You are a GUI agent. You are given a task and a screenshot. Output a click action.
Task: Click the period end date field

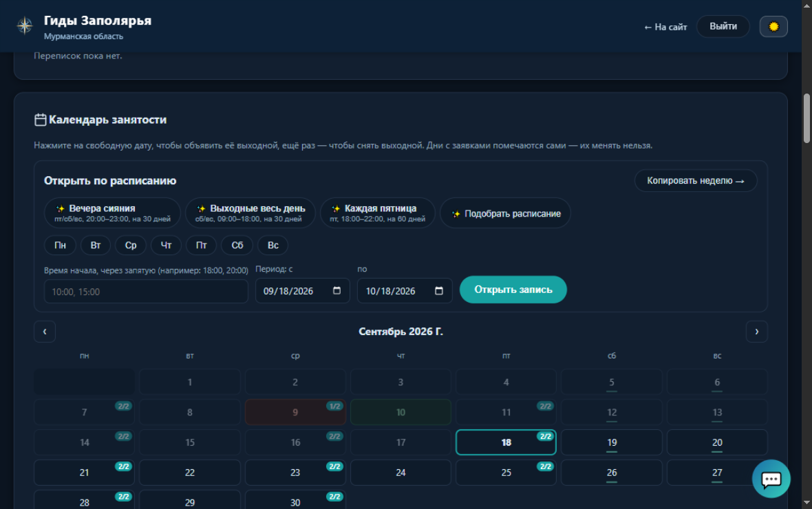pyautogui.click(x=405, y=291)
